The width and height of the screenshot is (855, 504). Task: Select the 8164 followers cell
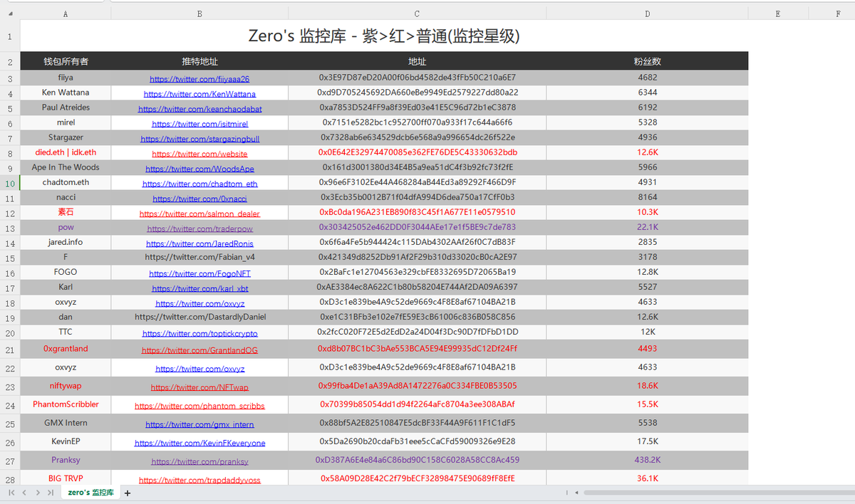click(x=647, y=197)
